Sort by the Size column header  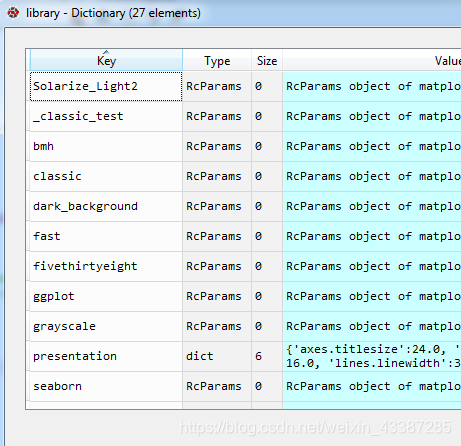(267, 60)
